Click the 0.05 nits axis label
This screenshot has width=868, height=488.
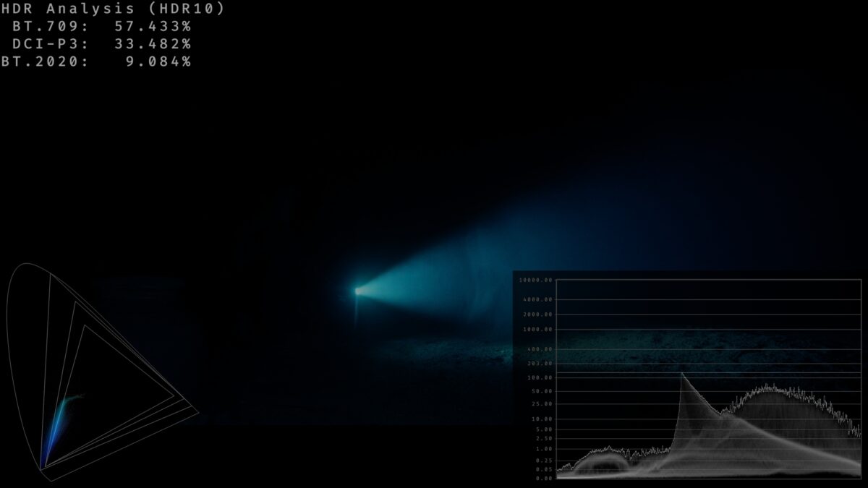pyautogui.click(x=544, y=470)
